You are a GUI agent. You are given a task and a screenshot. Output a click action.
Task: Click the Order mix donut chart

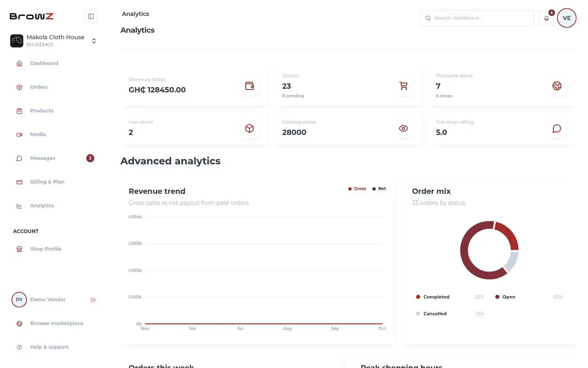[x=489, y=250]
